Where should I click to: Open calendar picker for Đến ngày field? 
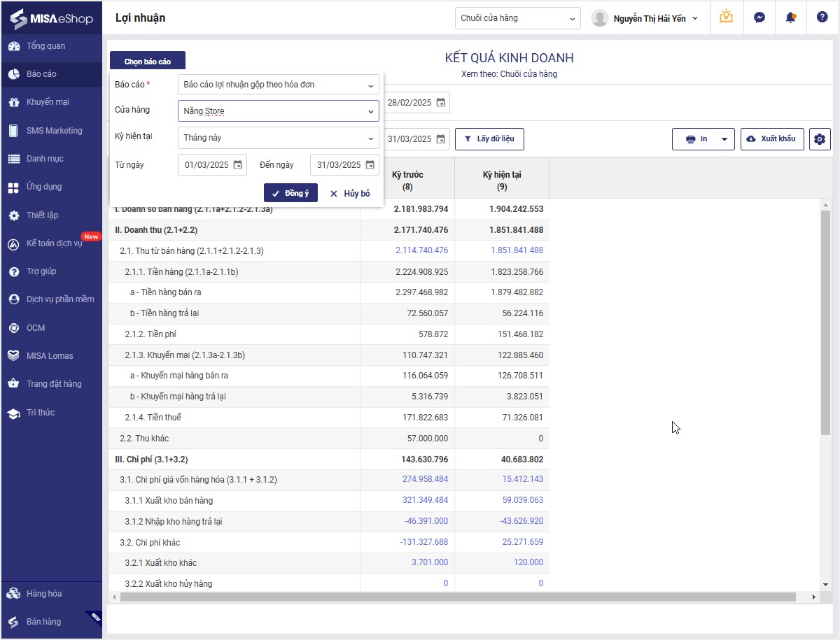[x=370, y=165]
